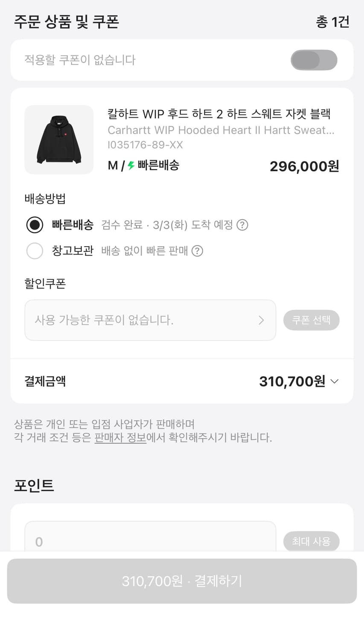Screen dimensions: 364x640
Task: Select the 창고보관 radio button
Action: tap(35, 251)
